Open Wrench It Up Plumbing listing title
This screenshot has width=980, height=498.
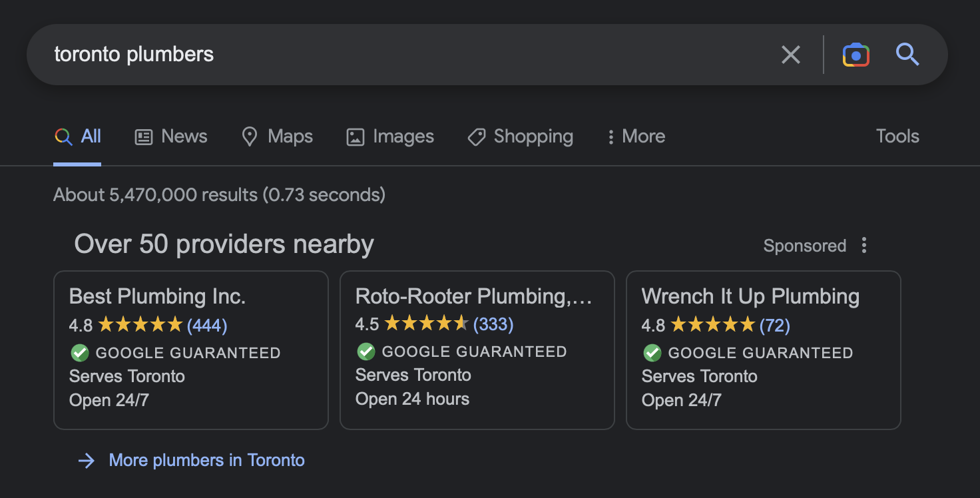750,296
